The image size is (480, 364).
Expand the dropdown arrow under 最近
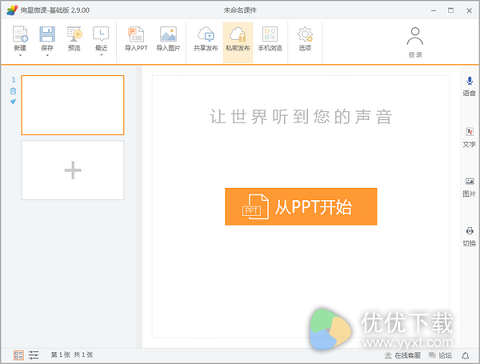click(101, 55)
